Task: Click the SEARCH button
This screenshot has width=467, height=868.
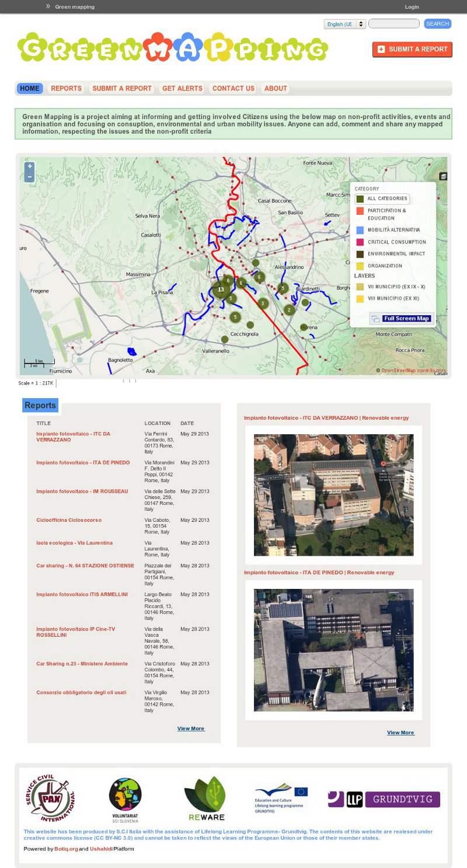Action: 437,24
